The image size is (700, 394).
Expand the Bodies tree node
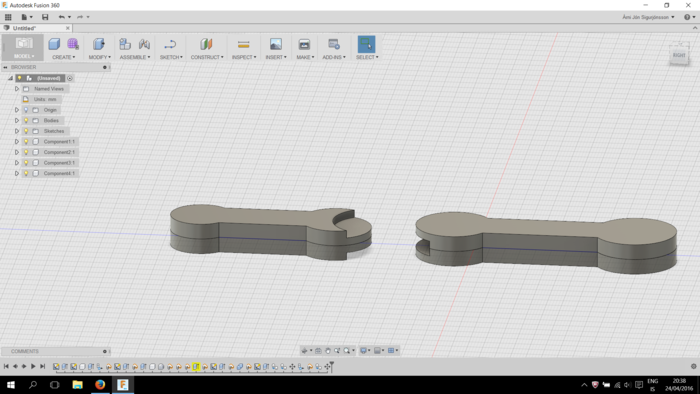(x=17, y=120)
